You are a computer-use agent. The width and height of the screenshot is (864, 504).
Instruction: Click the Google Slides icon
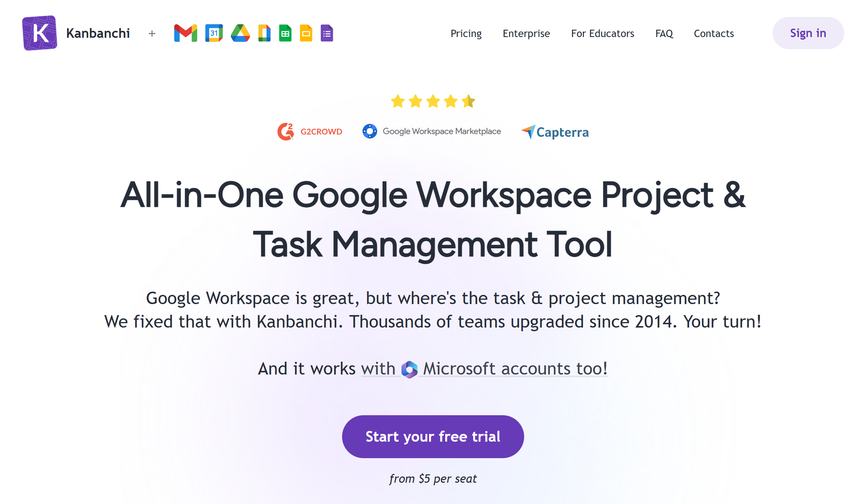coord(306,33)
